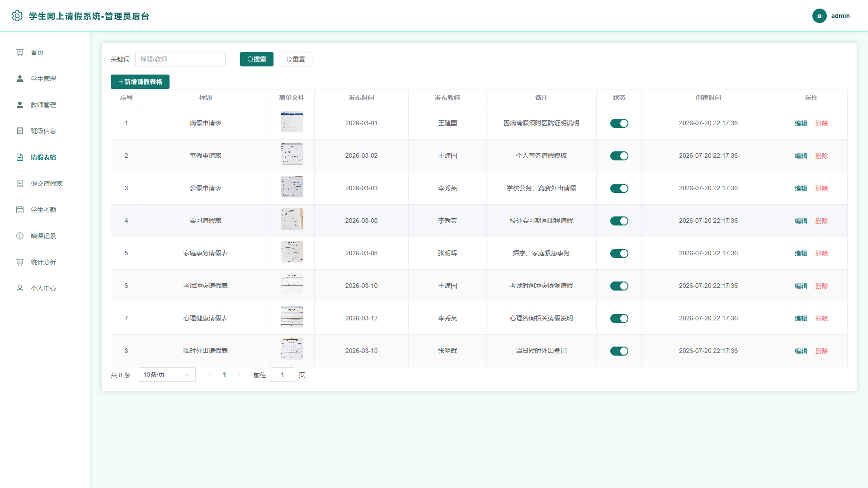The height and width of the screenshot is (488, 868).
Task: Select the 学生管理 person icon
Action: [x=20, y=79]
